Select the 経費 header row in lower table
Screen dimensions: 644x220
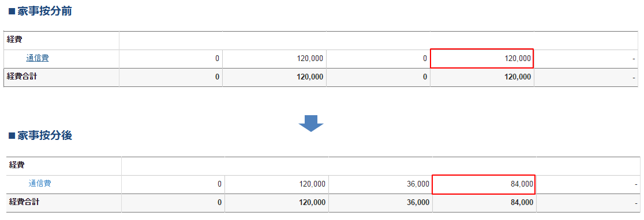point(323,166)
